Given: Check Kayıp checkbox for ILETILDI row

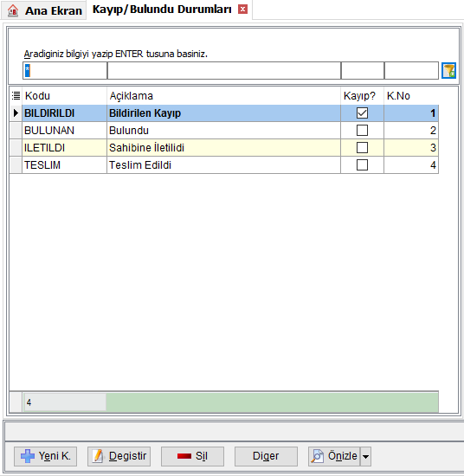Looking at the screenshot, I should pyautogui.click(x=362, y=147).
